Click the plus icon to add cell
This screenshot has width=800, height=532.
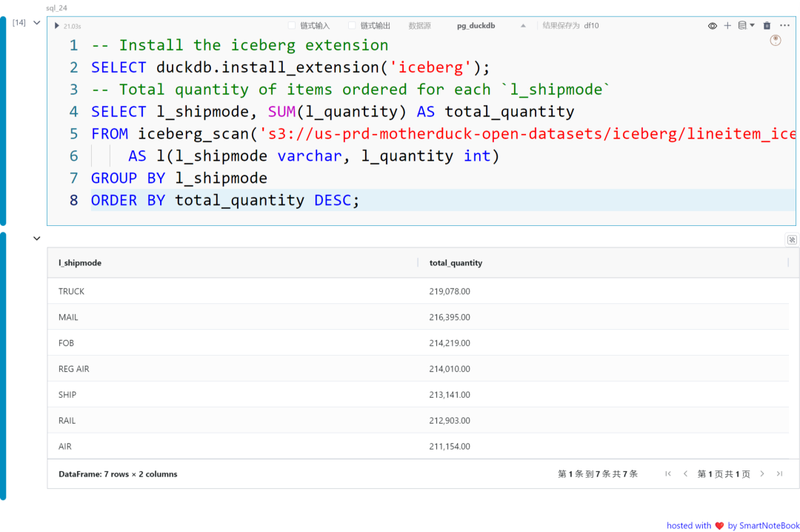click(x=727, y=26)
